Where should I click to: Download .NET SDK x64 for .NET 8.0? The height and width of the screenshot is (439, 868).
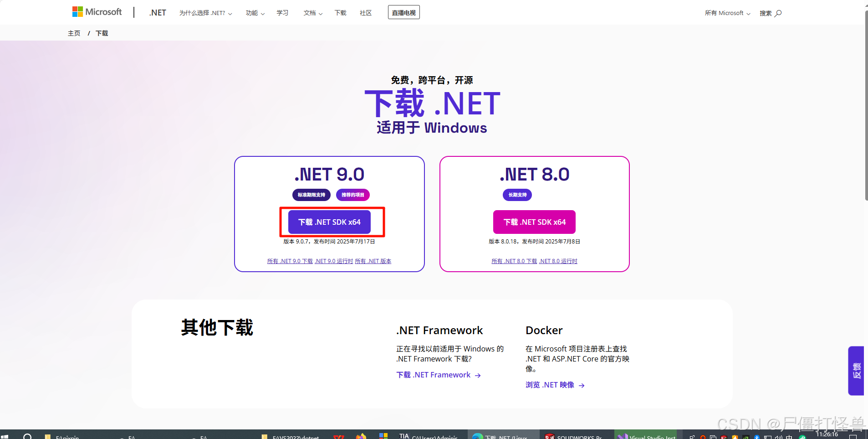(x=534, y=222)
